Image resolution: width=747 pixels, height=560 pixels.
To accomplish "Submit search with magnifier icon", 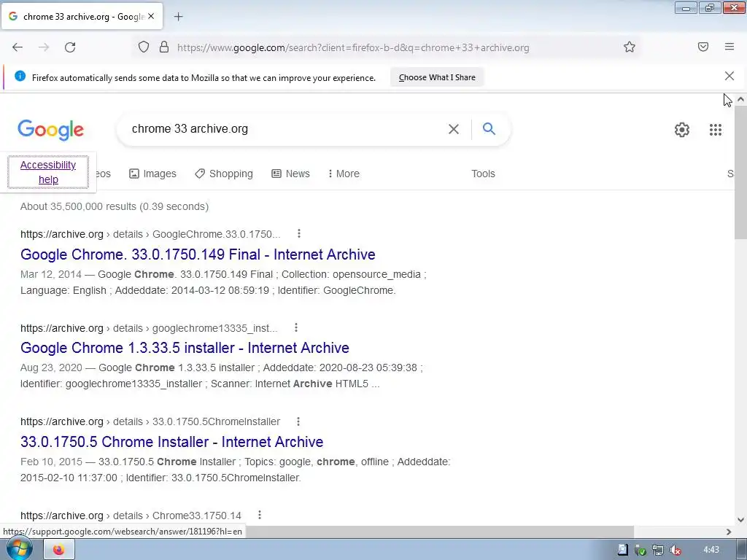I will coord(489,128).
